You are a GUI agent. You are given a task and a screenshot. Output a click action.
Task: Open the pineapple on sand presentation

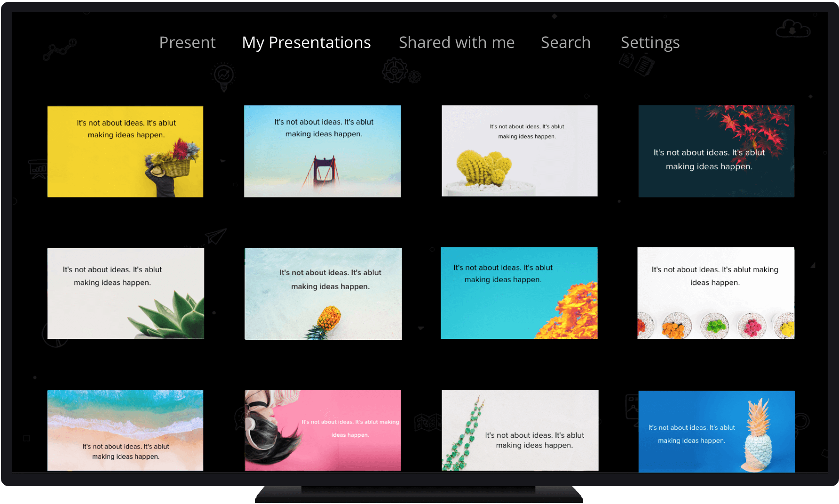pos(323,294)
